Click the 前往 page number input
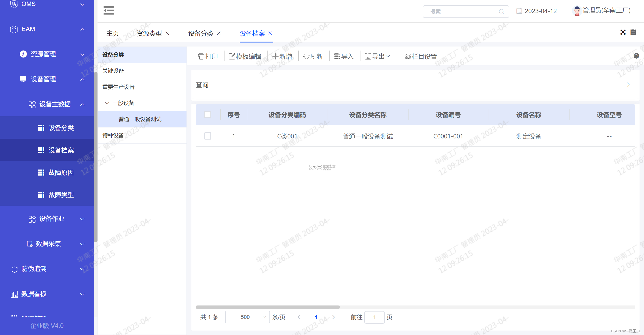The image size is (644, 335). (374, 317)
